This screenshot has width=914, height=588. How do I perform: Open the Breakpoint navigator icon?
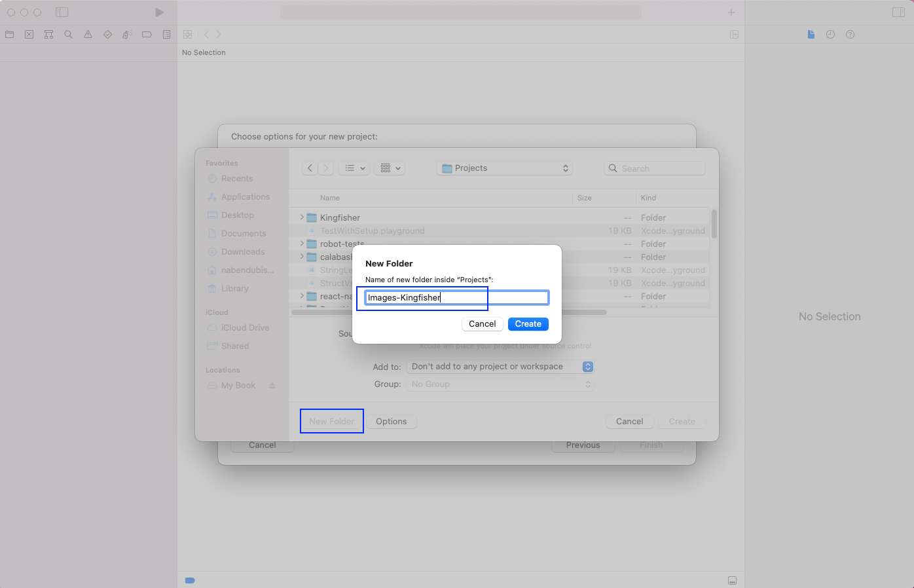click(147, 35)
